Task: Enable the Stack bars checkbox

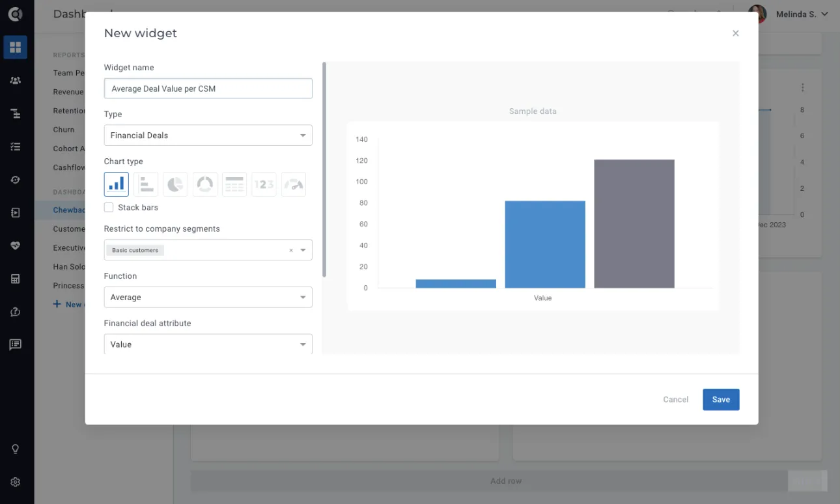Action: click(x=109, y=208)
